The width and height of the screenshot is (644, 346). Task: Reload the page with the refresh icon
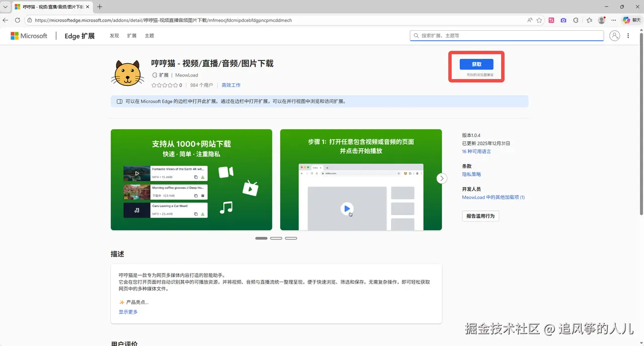[x=18, y=20]
